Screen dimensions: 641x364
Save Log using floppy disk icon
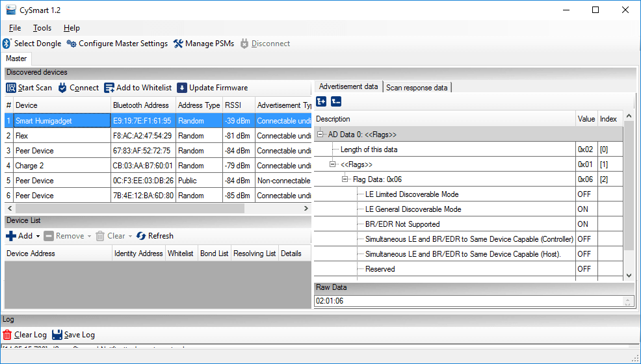[57, 335]
